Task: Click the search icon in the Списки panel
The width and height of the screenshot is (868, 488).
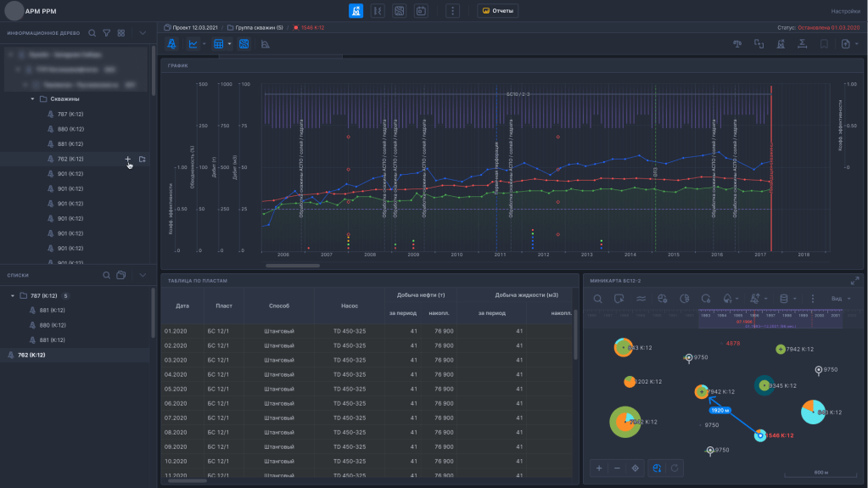Action: point(106,275)
